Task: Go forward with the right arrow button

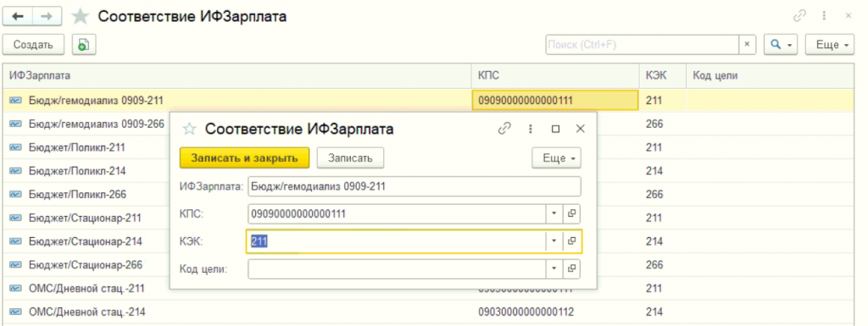Action: [47, 17]
